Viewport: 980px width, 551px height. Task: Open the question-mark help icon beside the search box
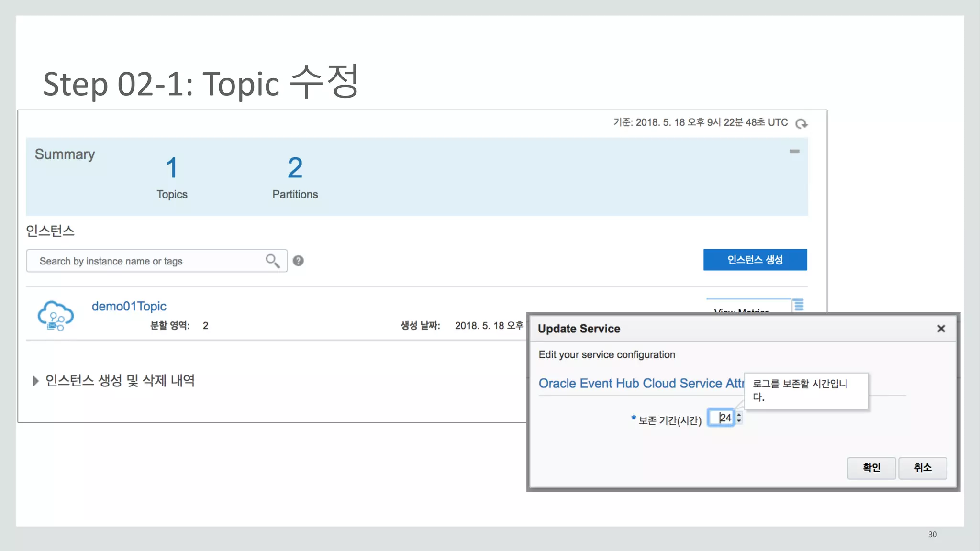(298, 261)
